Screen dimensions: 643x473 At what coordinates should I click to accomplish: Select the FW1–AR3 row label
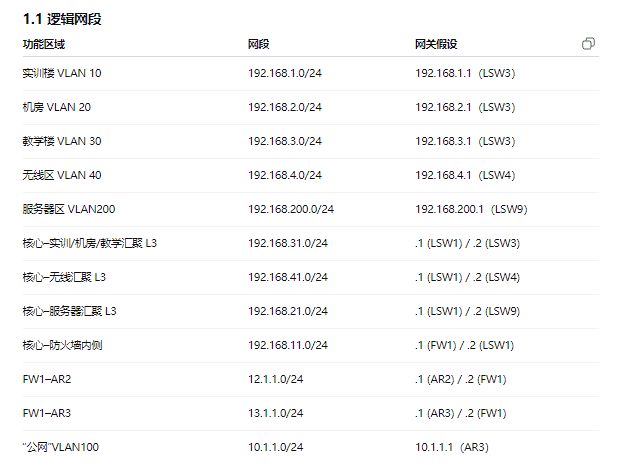pyautogui.click(x=47, y=413)
